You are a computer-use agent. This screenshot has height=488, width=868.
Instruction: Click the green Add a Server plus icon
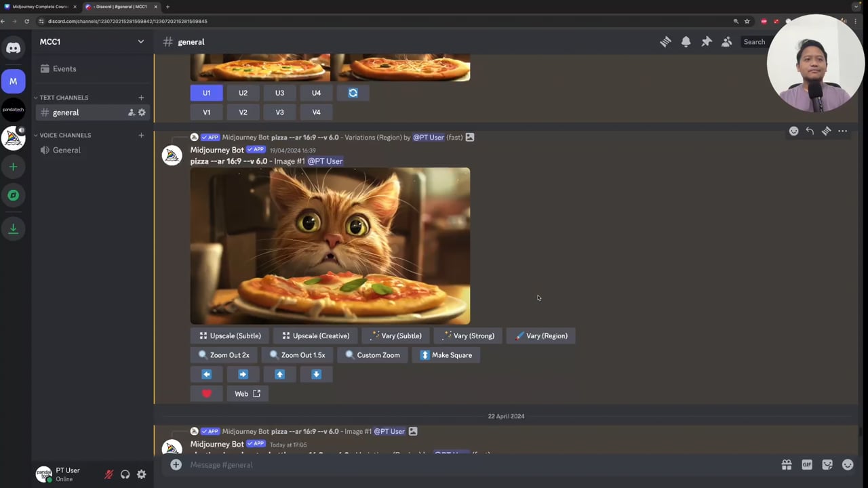(x=13, y=167)
